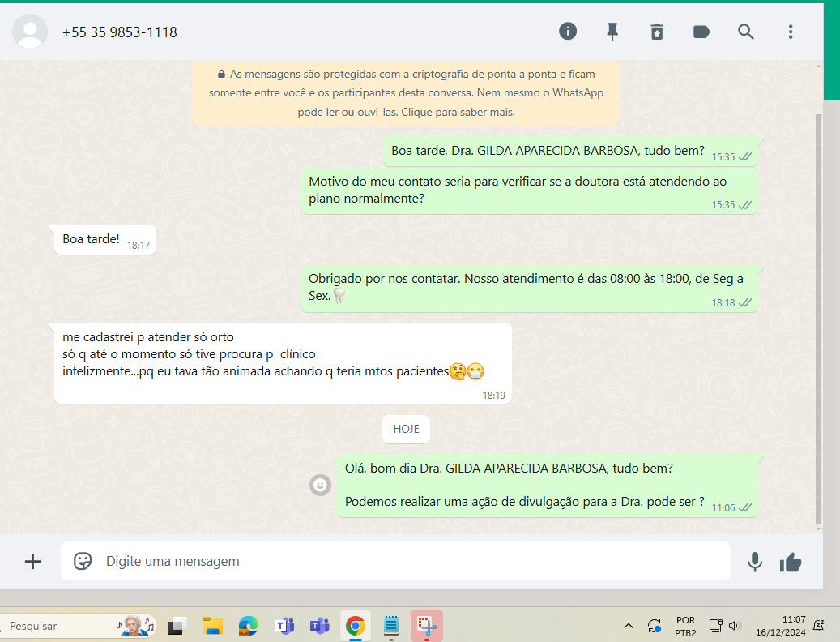840x642 pixels.
Task: Open the clock showing 11:07 16/12/2024
Action: coord(781,626)
